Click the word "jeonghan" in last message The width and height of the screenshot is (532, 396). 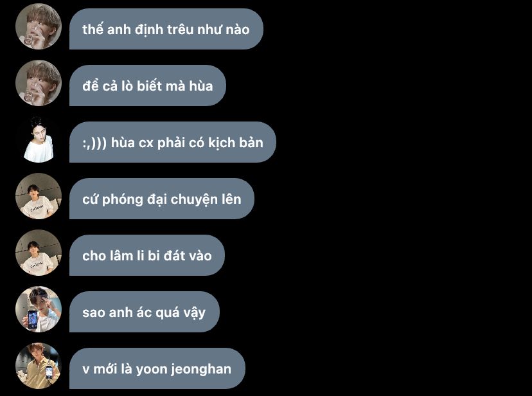201,370
